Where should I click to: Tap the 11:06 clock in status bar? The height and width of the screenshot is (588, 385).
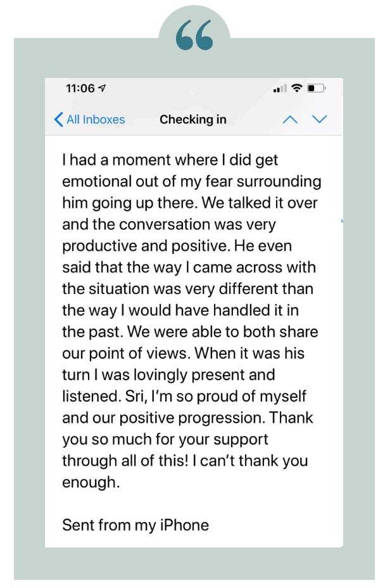80,89
